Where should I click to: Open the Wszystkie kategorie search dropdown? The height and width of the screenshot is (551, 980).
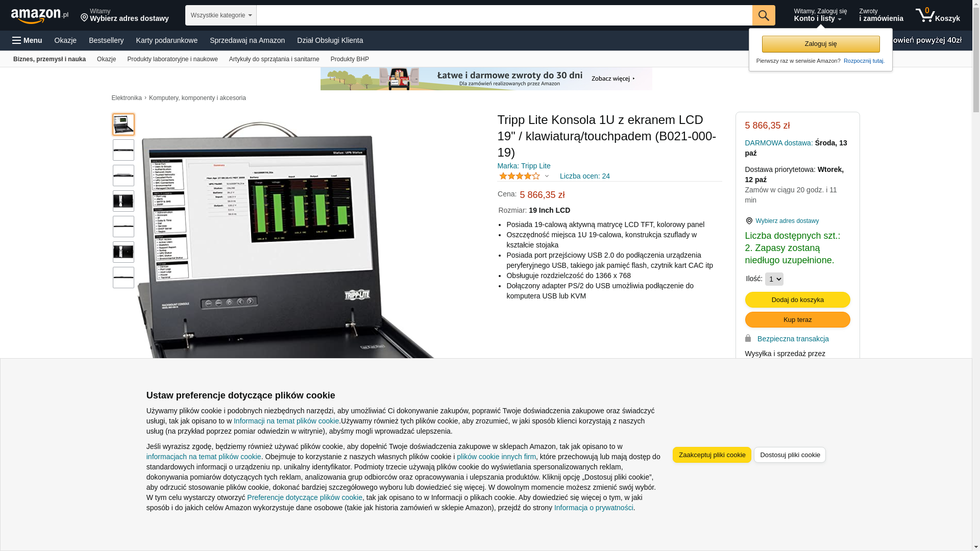click(221, 15)
